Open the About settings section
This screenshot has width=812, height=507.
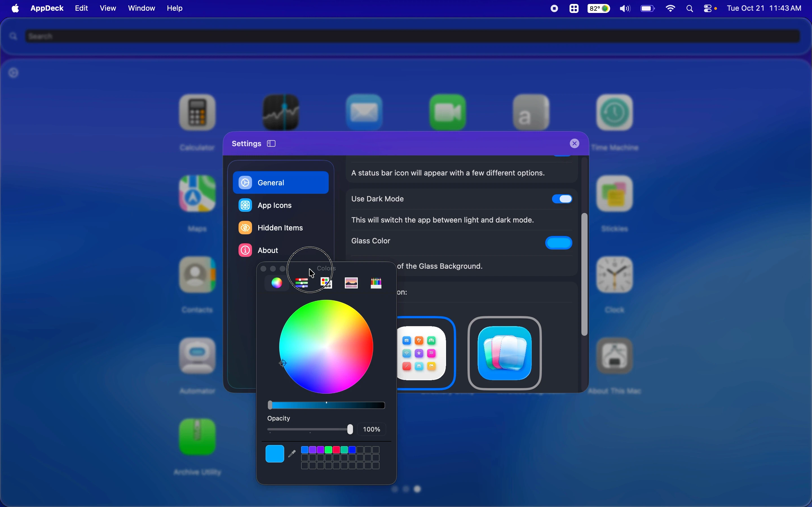[268, 250]
